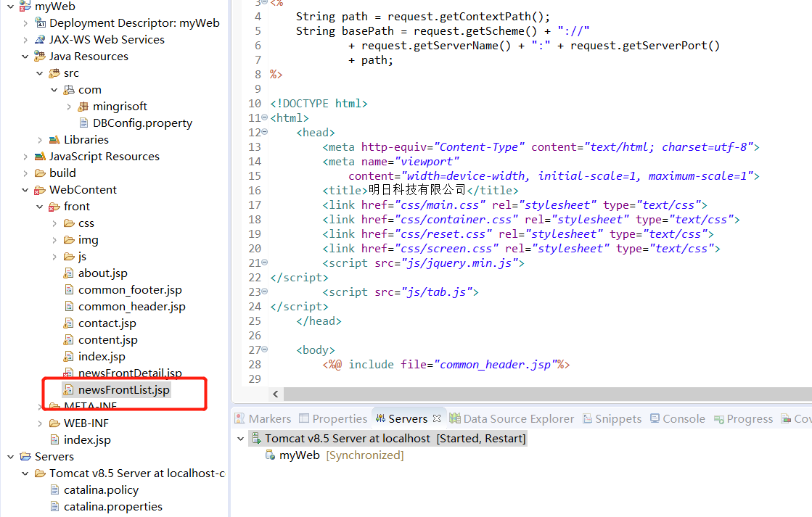Expand the Libraries node
The image size is (812, 517).
coord(40,140)
